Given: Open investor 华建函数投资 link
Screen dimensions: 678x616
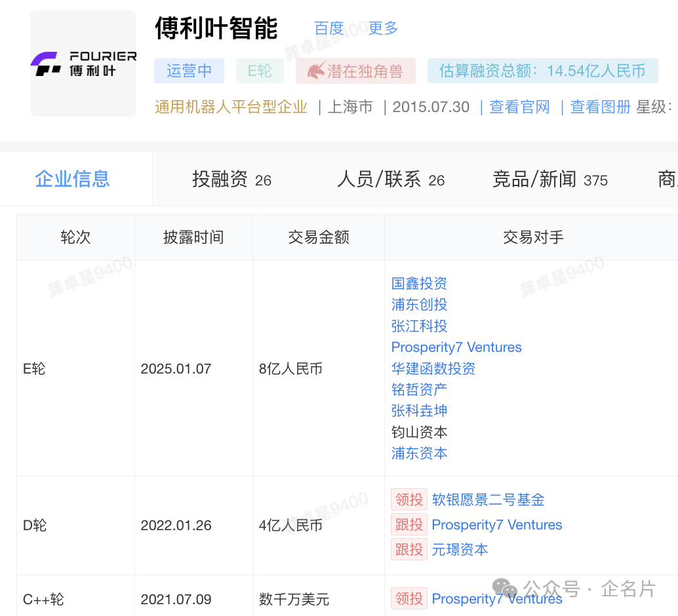Looking at the screenshot, I should (433, 368).
